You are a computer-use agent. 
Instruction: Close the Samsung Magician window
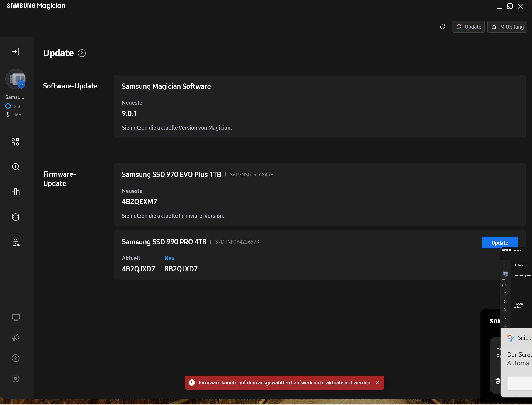pos(520,6)
